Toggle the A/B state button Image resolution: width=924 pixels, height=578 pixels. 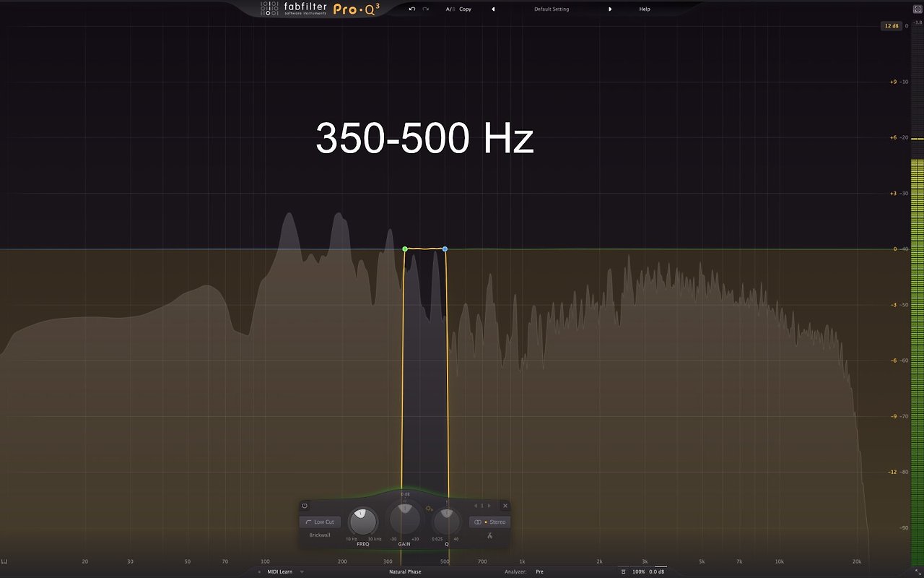(x=450, y=9)
